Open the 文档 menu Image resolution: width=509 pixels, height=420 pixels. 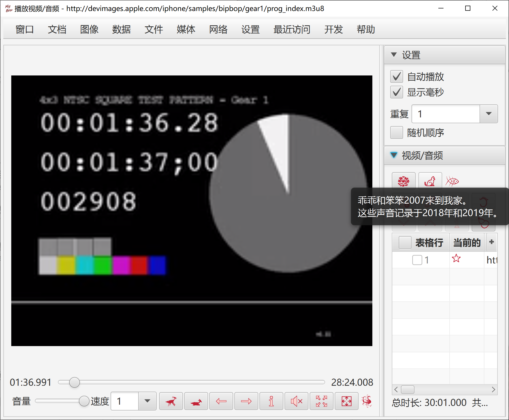pyautogui.click(x=57, y=29)
